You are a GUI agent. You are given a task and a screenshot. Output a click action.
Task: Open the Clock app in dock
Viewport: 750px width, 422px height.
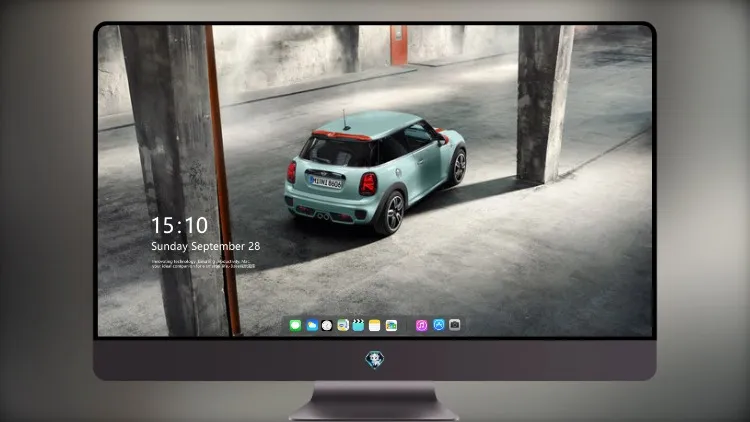pos(327,325)
